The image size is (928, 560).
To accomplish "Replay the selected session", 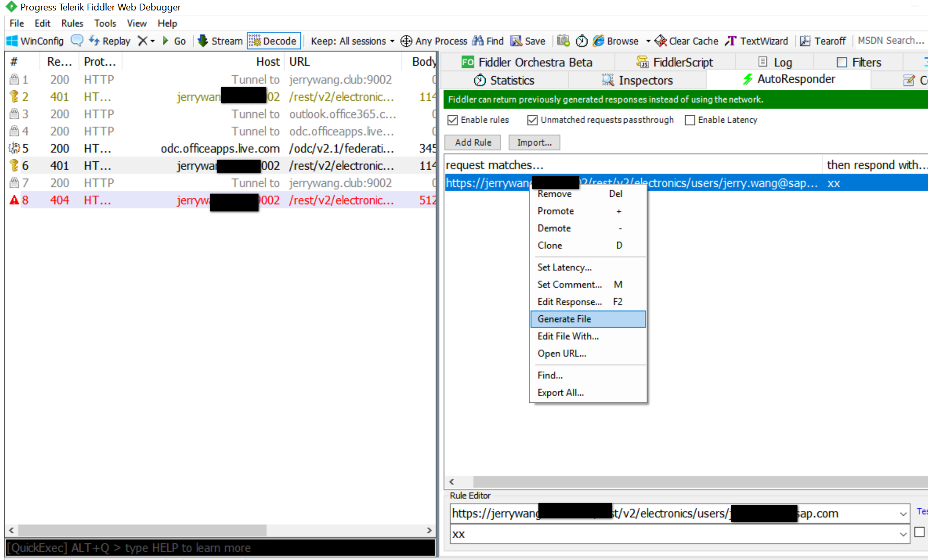I will [x=110, y=41].
